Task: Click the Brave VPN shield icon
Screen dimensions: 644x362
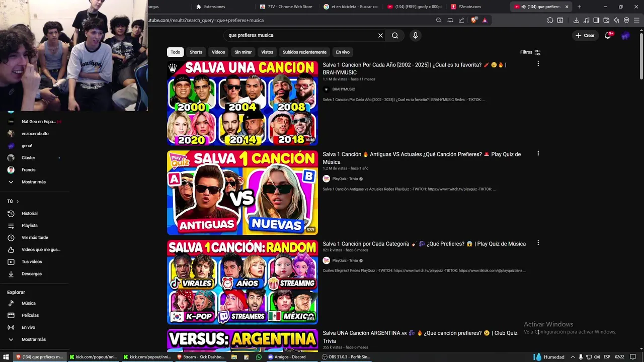Action: pos(626,20)
